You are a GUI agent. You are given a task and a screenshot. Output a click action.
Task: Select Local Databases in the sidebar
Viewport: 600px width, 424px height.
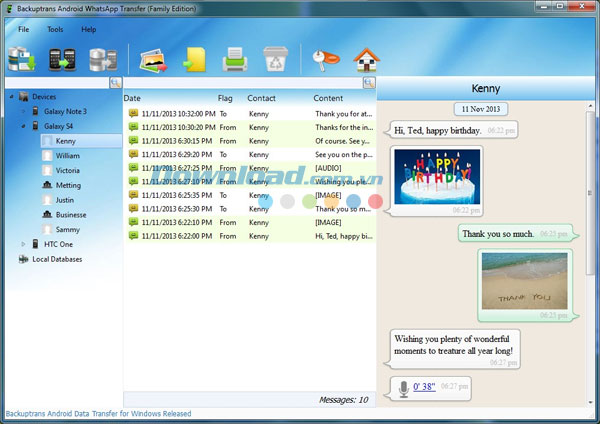pyautogui.click(x=56, y=259)
